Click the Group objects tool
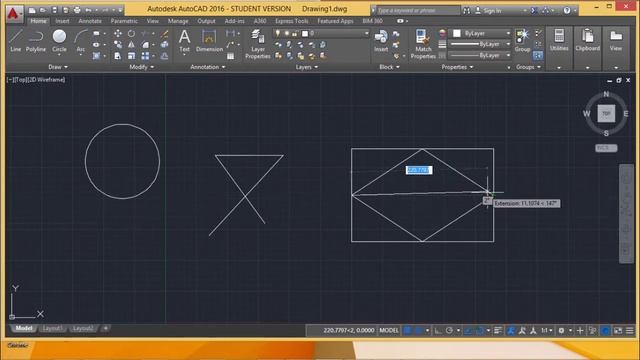Screen dimensions: 640x360 [522, 40]
